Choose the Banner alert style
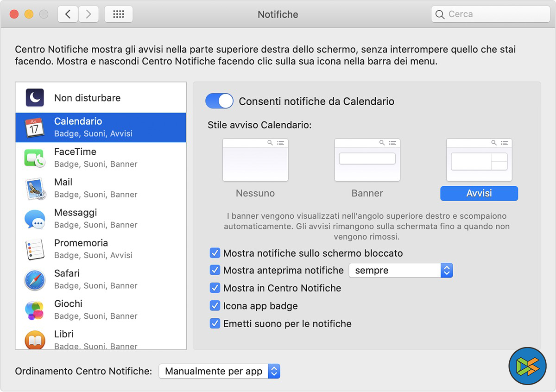The width and height of the screenshot is (556, 392). (367, 160)
